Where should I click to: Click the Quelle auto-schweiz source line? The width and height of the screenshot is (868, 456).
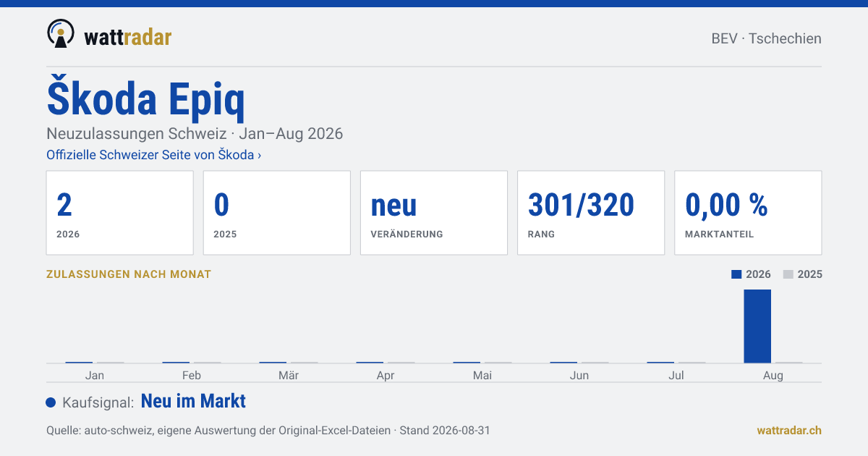(x=268, y=430)
